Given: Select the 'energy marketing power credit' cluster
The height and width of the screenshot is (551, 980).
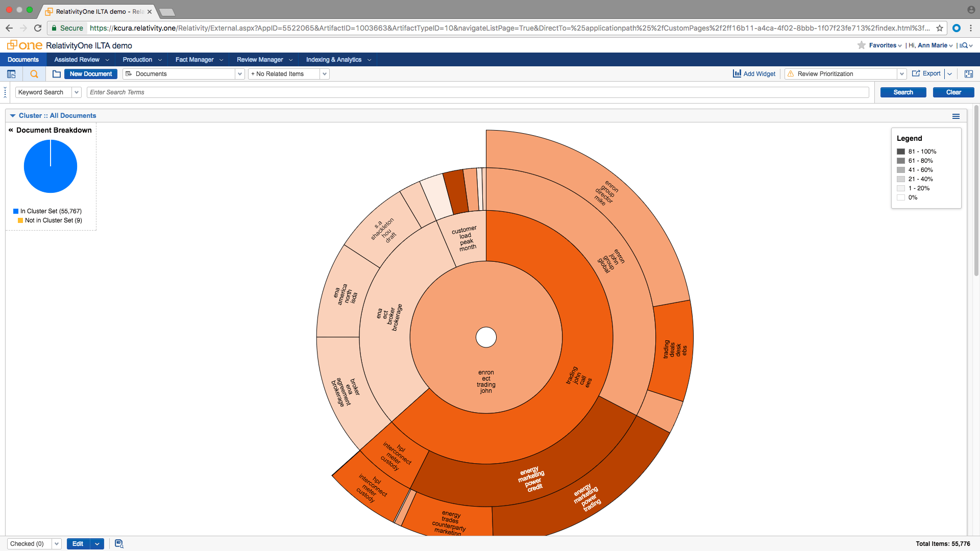Looking at the screenshot, I should click(531, 479).
